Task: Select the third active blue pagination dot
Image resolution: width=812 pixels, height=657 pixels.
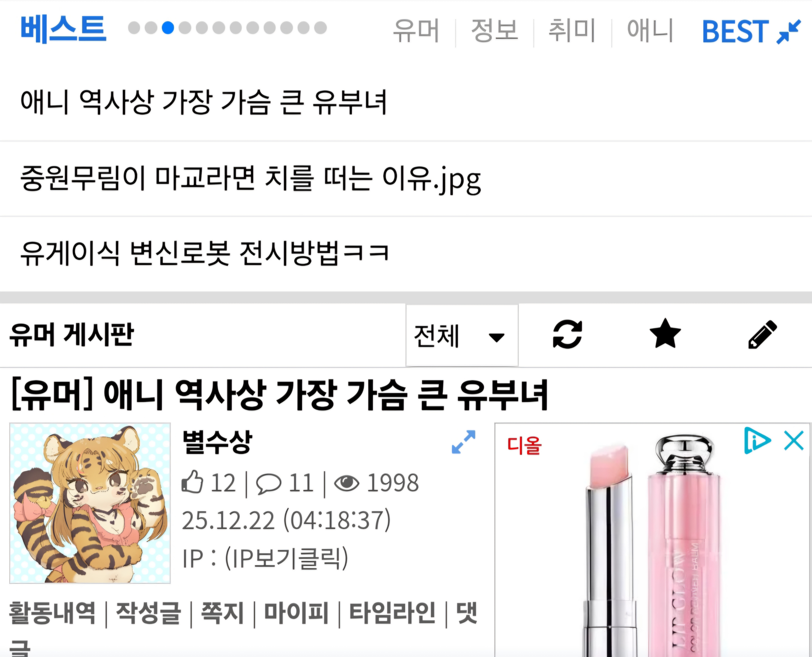Action: pos(168,28)
